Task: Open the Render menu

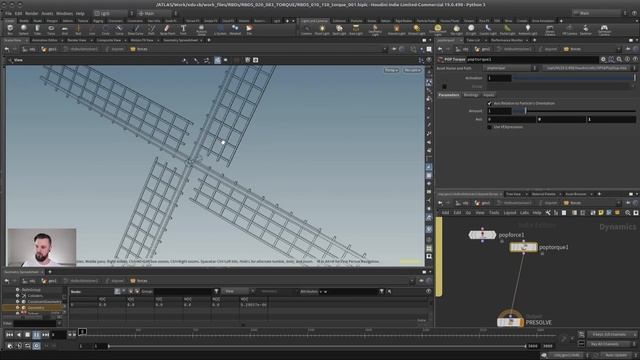Action: tap(31, 13)
